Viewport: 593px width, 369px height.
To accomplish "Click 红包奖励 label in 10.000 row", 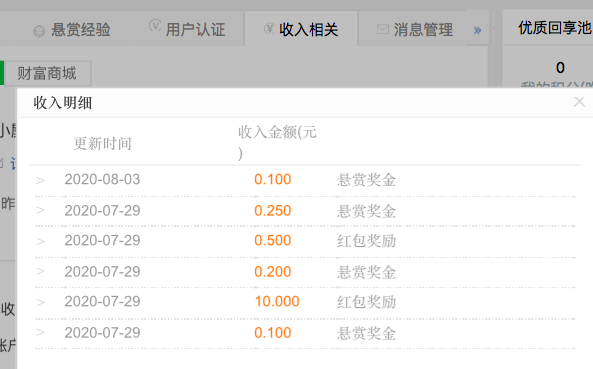I will click(x=366, y=302).
